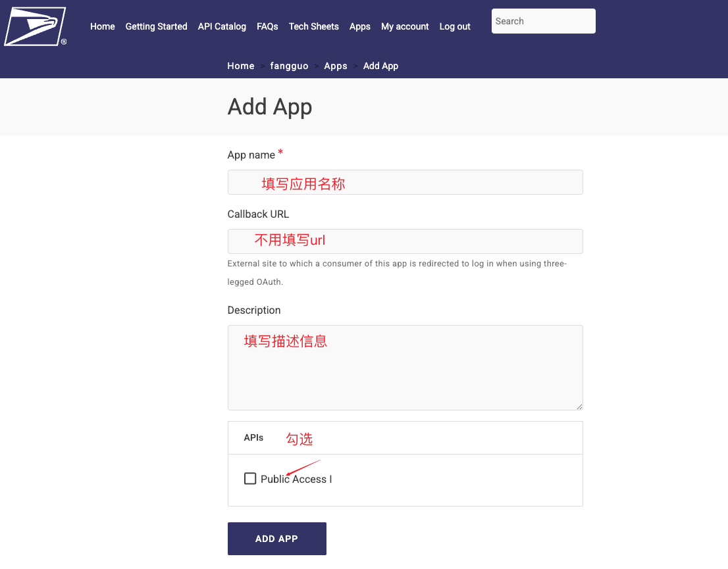Click the Add App page heading

coord(270,107)
